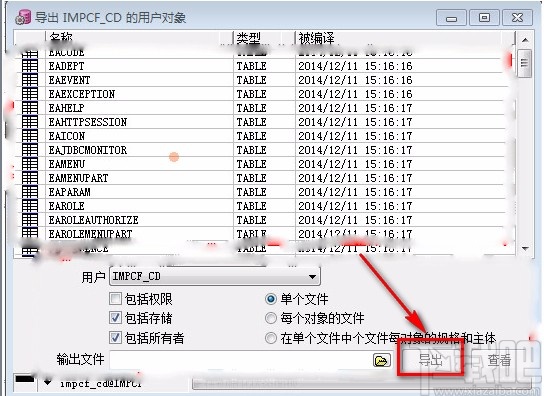The image size is (544, 396).
Task: Click the table icon beside EAPARAM
Action: point(30,192)
